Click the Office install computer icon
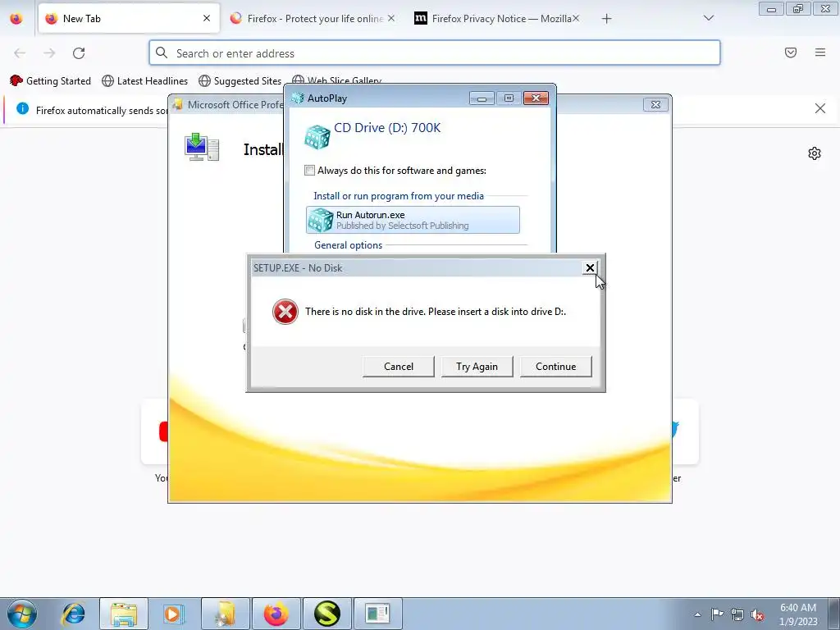The width and height of the screenshot is (840, 630). [202, 148]
